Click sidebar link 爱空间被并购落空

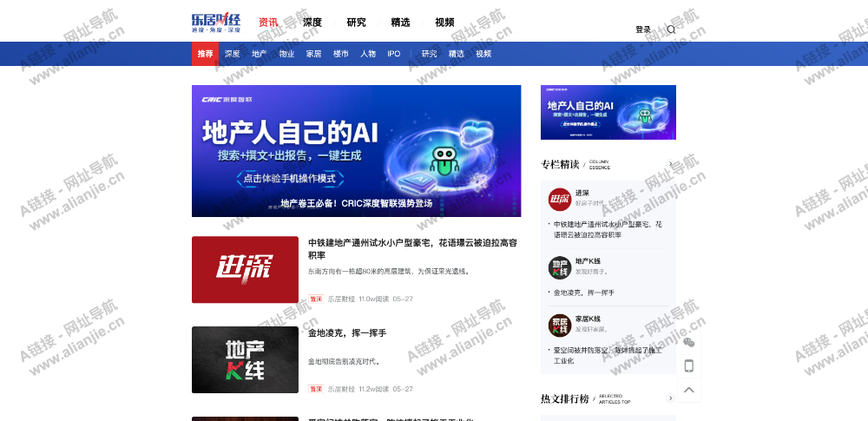point(608,356)
